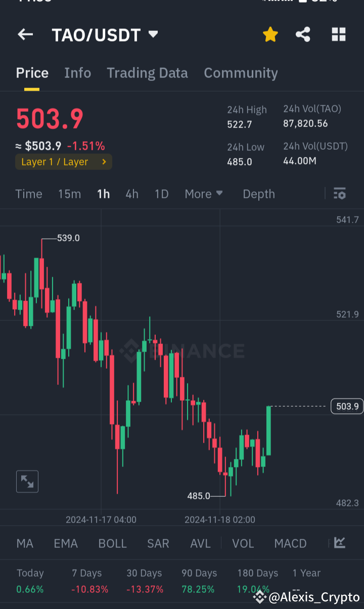
Task: Share the TAO/USDT chart
Action: pos(303,34)
